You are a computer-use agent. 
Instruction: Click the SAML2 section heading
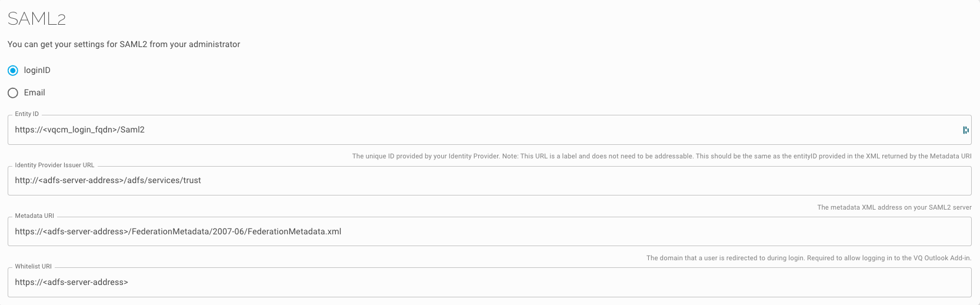(36, 19)
